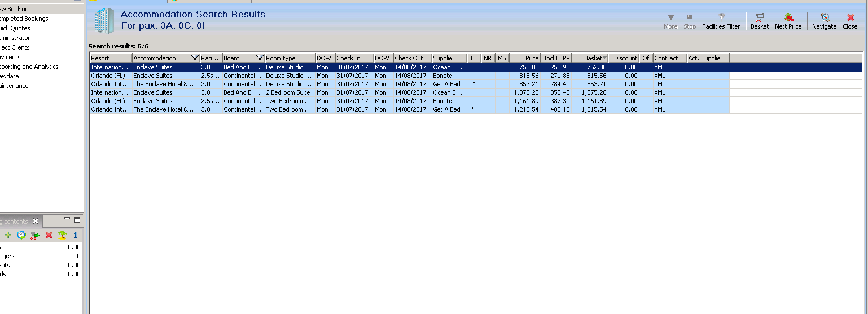Image resolution: width=868 pixels, height=314 pixels.
Task: Close the accommodation search results
Action: click(850, 21)
